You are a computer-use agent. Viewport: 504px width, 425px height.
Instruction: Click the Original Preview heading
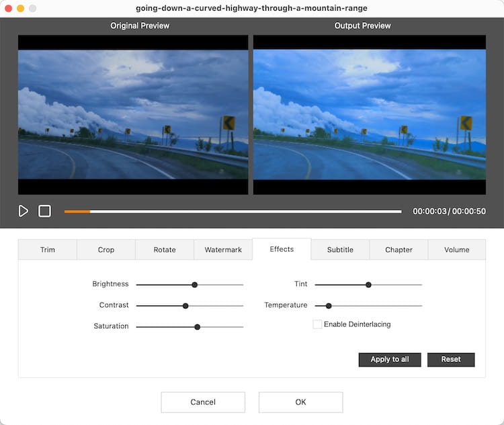[x=140, y=26]
